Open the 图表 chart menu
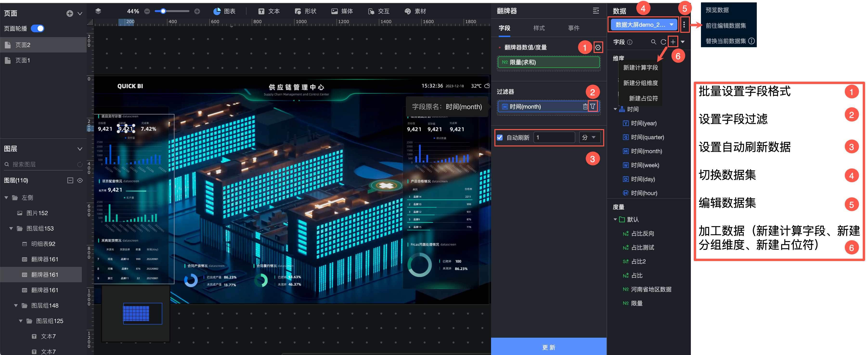This screenshot has width=868, height=355. [224, 12]
